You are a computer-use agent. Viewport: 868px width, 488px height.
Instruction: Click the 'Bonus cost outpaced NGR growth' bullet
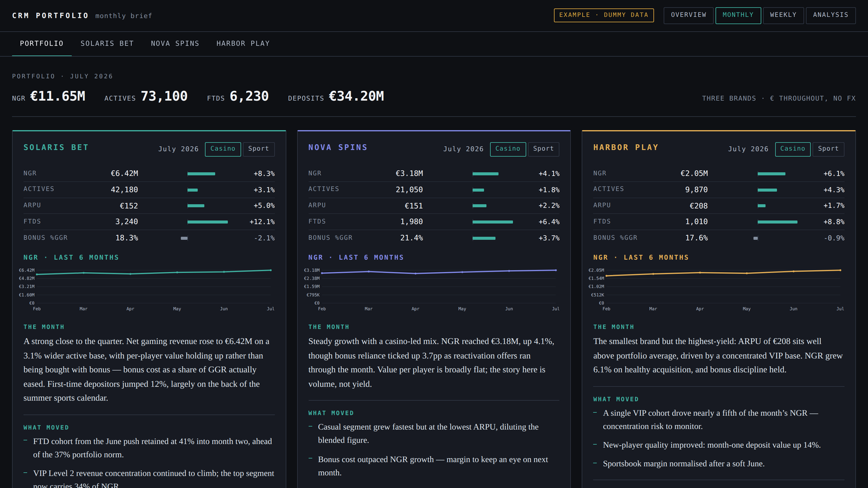click(x=433, y=466)
